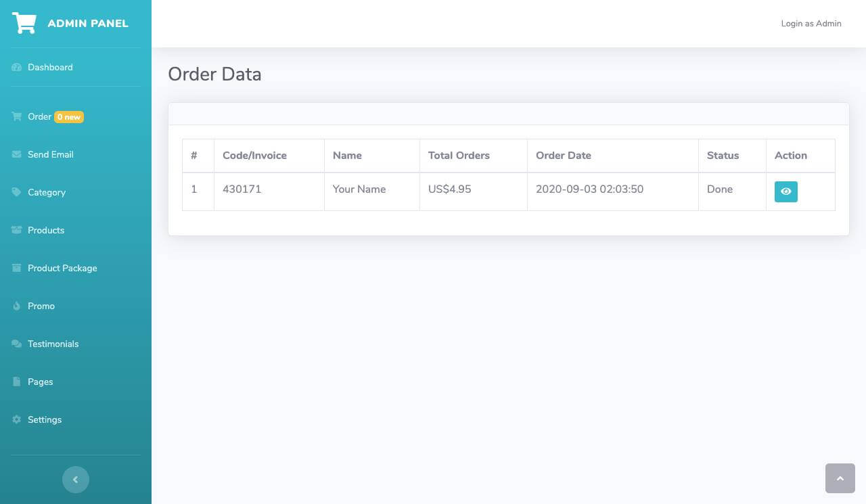Open the Product Package section
Image resolution: width=866 pixels, height=504 pixels.
[x=76, y=268]
